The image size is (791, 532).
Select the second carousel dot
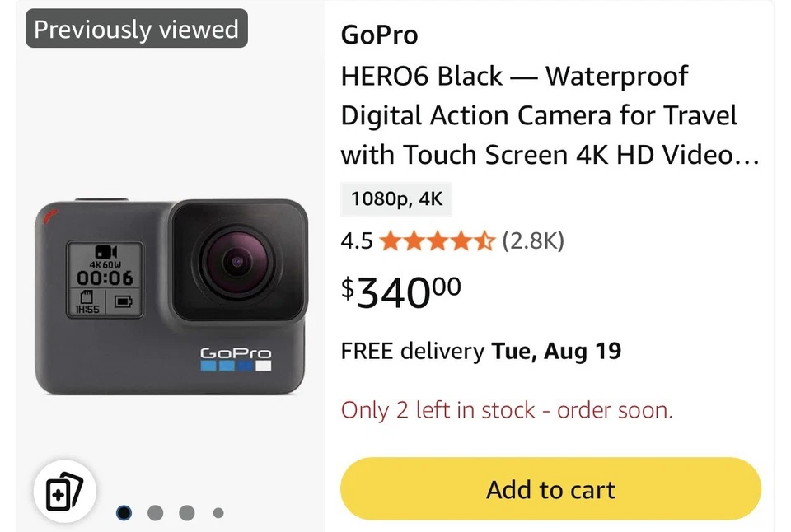pyautogui.click(x=155, y=512)
